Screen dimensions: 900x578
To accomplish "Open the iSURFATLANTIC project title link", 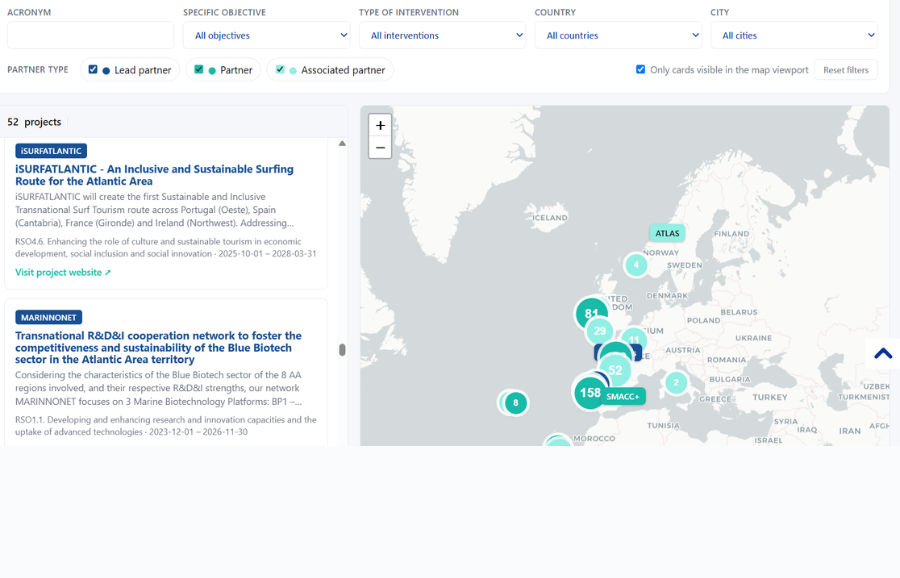I will pyautogui.click(x=154, y=175).
